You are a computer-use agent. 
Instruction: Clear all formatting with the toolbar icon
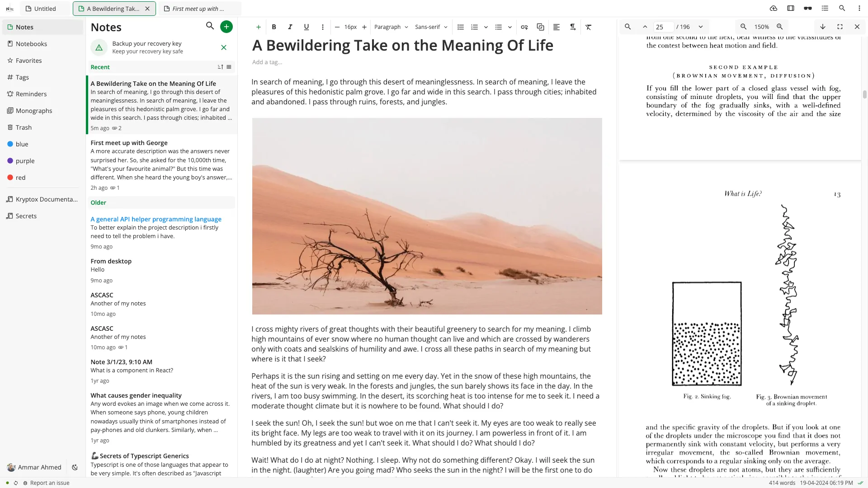point(589,27)
